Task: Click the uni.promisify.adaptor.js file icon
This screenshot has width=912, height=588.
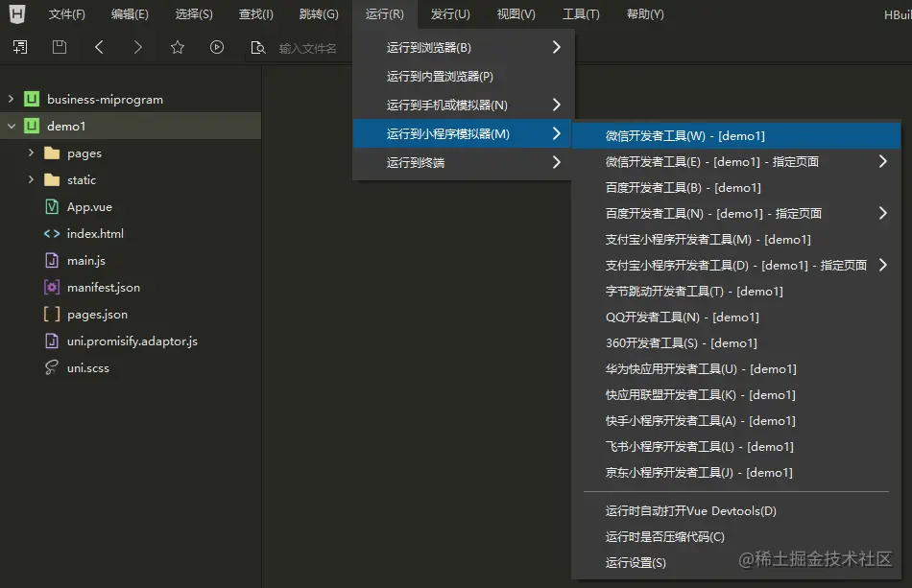Action: pyautogui.click(x=52, y=341)
